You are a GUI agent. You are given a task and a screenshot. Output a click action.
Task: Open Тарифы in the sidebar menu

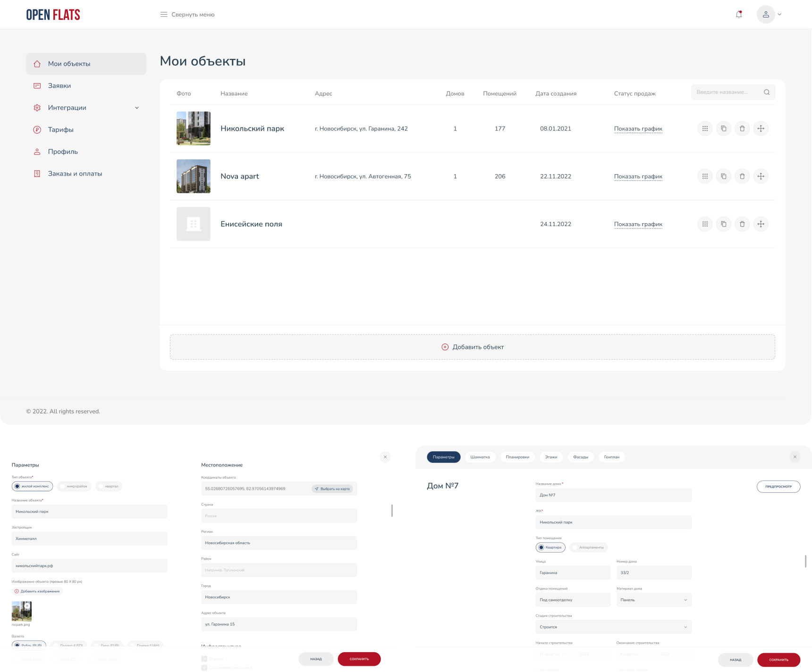pyautogui.click(x=60, y=130)
